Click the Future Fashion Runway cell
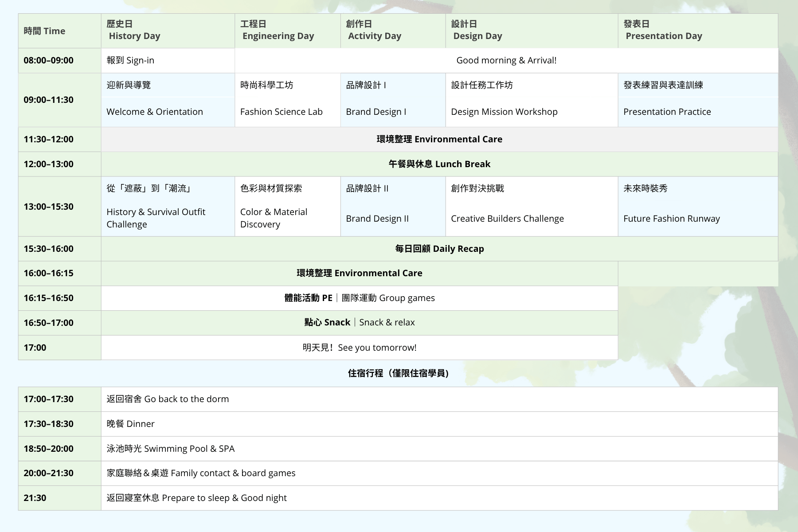 coord(697,207)
